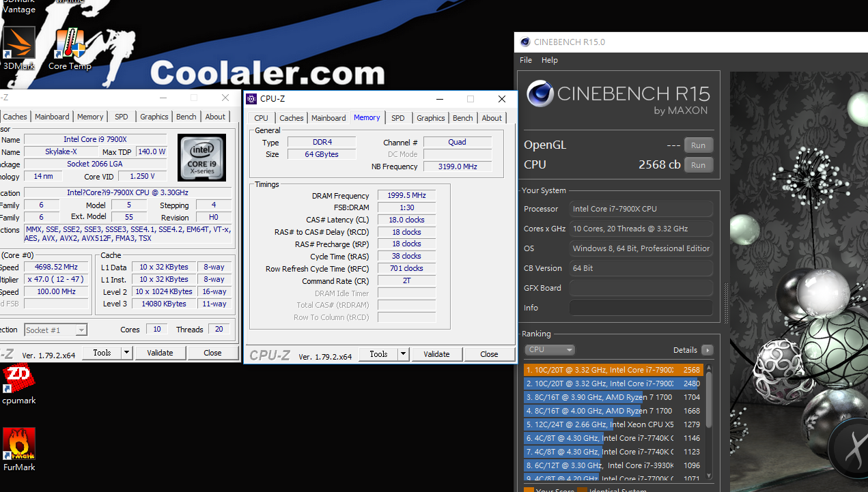868x492 pixels.
Task: Select the i7-7740K ranking row scoring 1146
Action: [613, 438]
